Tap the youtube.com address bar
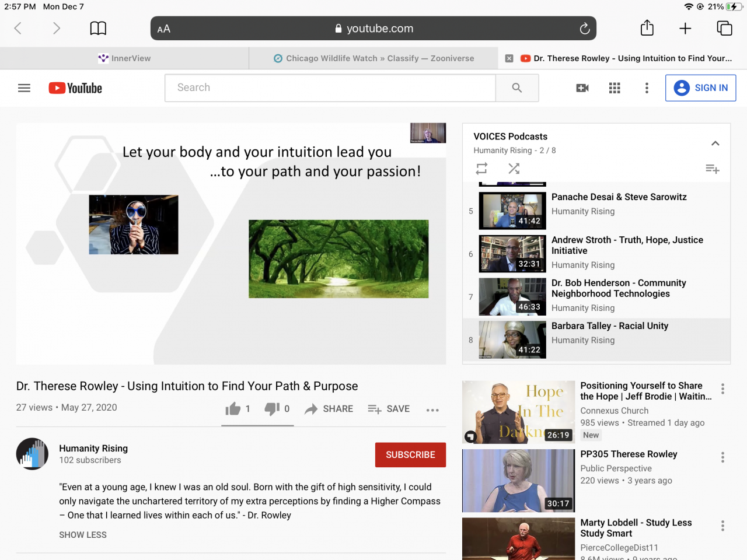The height and width of the screenshot is (560, 747). click(x=373, y=29)
